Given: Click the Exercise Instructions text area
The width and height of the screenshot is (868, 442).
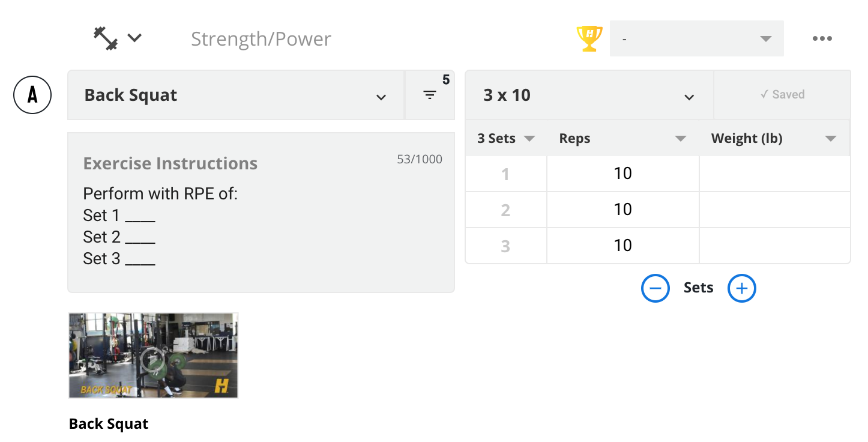Looking at the screenshot, I should pyautogui.click(x=261, y=213).
